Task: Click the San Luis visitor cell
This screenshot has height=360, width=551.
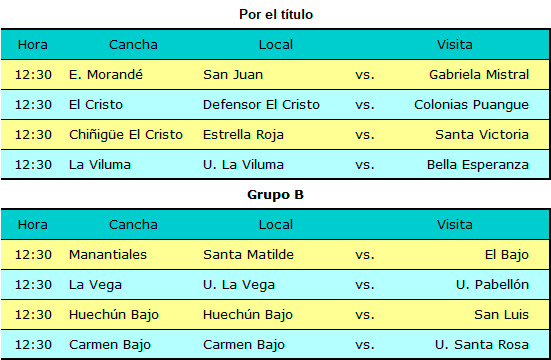Action: coord(501,315)
